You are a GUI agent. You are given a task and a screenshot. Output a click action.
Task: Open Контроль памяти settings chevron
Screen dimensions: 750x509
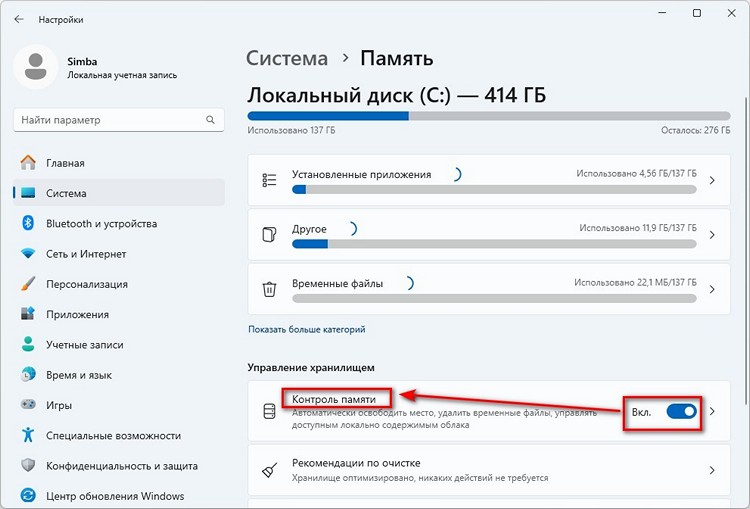712,411
